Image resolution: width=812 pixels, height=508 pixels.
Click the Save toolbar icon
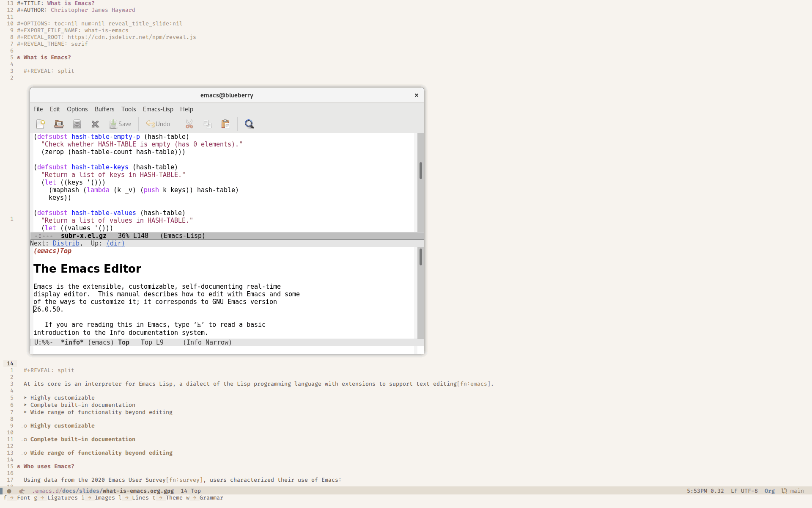pyautogui.click(x=120, y=124)
